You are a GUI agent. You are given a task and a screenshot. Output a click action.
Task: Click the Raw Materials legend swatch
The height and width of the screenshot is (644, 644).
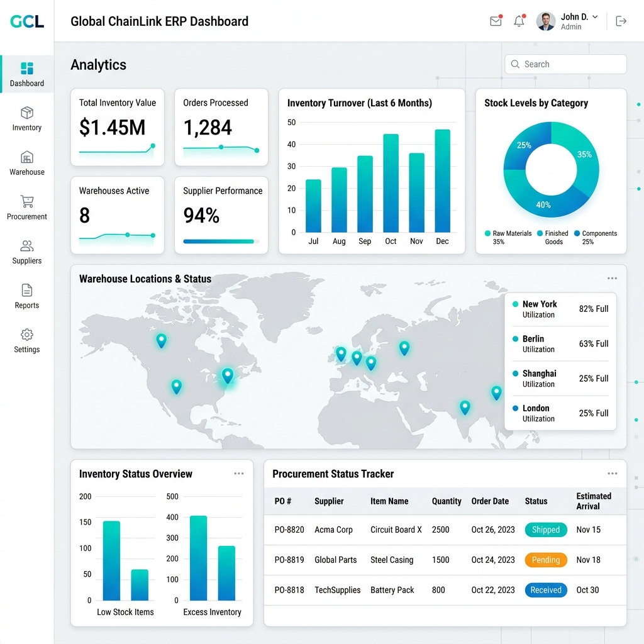[487, 233]
